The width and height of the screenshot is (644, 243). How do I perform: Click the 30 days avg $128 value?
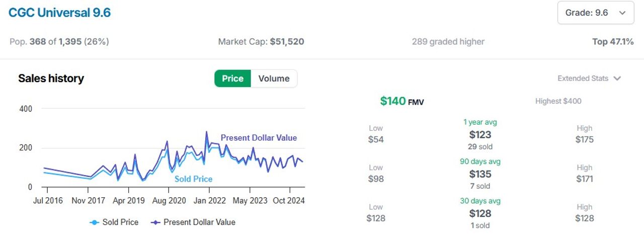(x=480, y=213)
